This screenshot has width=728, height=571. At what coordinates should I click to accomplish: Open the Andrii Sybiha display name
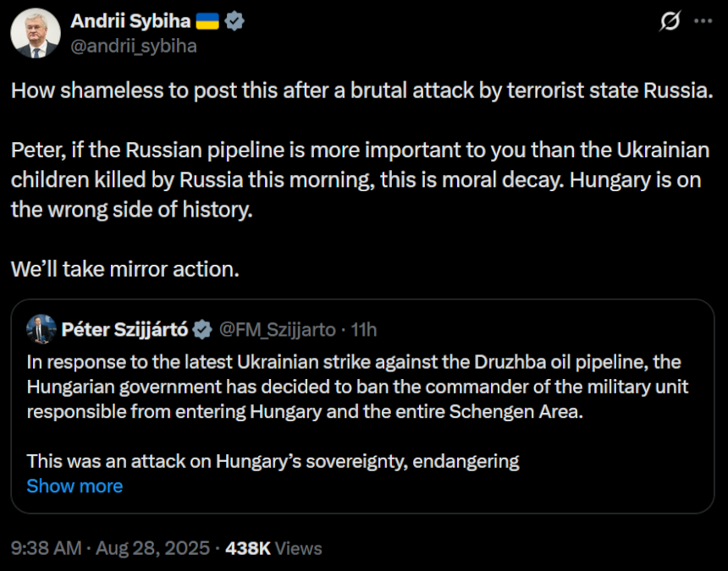[x=130, y=21]
